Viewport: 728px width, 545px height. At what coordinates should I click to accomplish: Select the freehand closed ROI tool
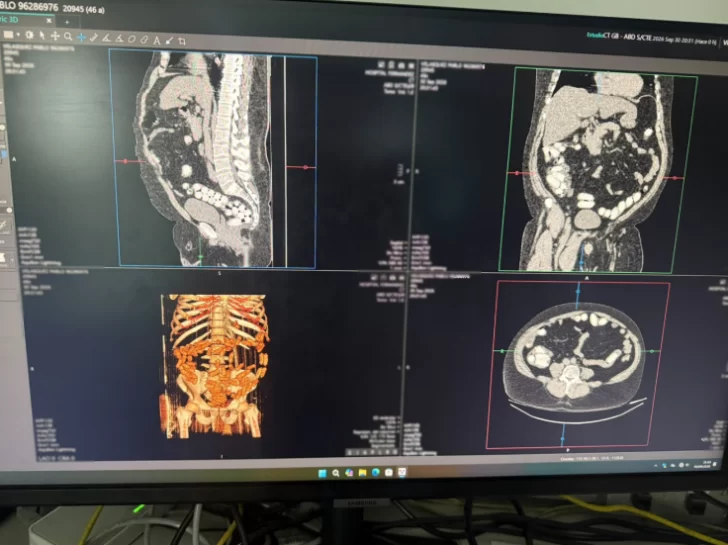point(144,39)
